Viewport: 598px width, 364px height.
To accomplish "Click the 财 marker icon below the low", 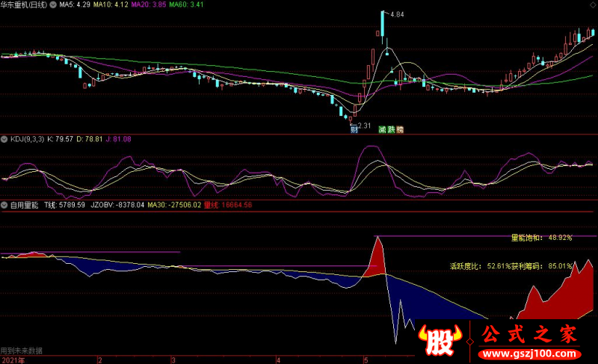I will (354, 129).
